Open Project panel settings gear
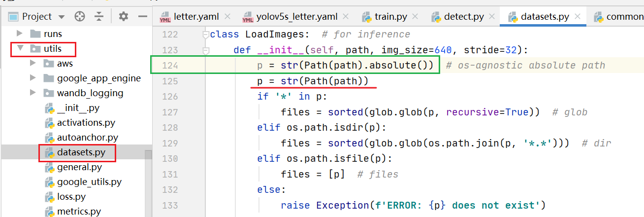The width and height of the screenshot is (644, 217). (123, 17)
